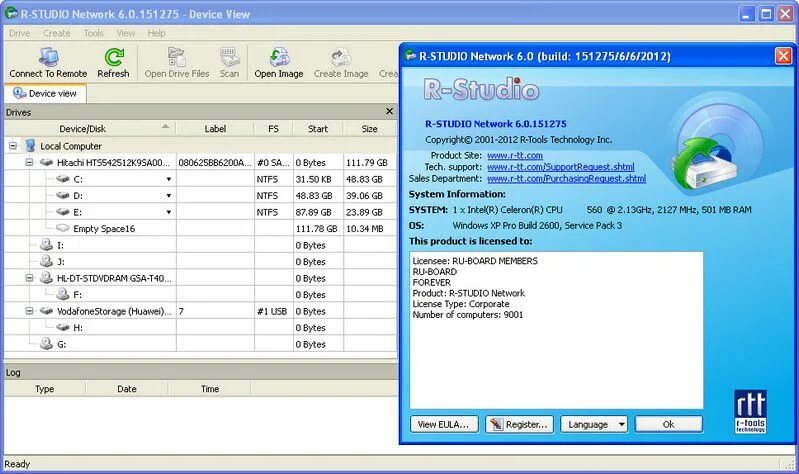Viewport: 799px width, 474px height.
Task: Select the I: drive icon
Action: (x=46, y=245)
